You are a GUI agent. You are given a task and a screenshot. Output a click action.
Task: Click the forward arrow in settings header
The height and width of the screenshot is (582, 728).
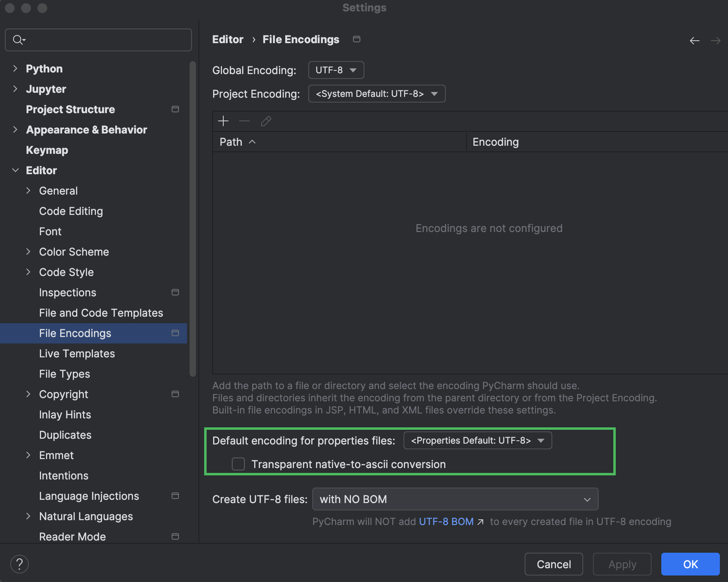pos(716,40)
